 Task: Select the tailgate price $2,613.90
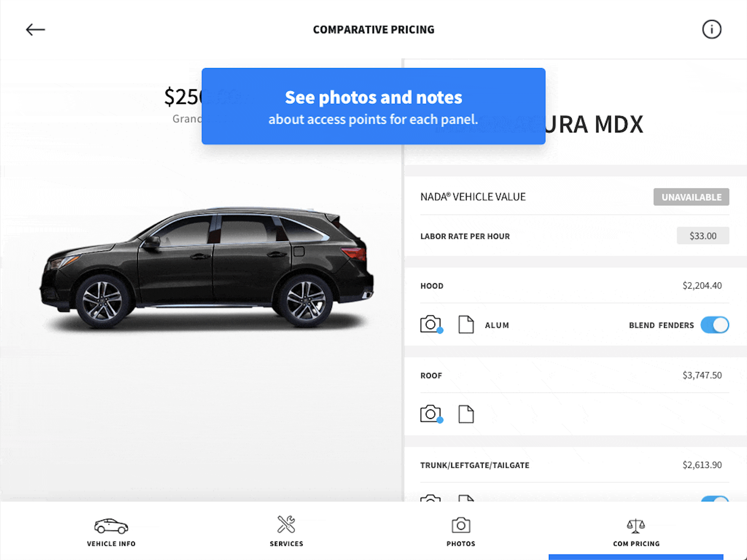point(702,465)
